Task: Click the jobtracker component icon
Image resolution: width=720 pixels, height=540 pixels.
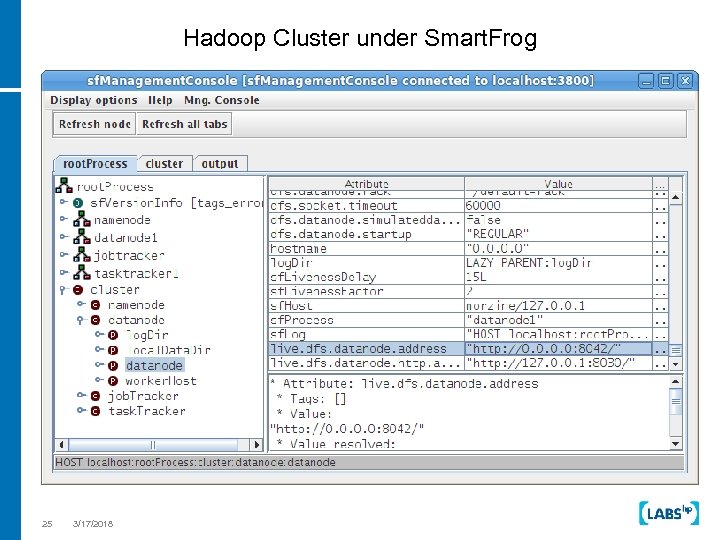Action: click(x=82, y=254)
